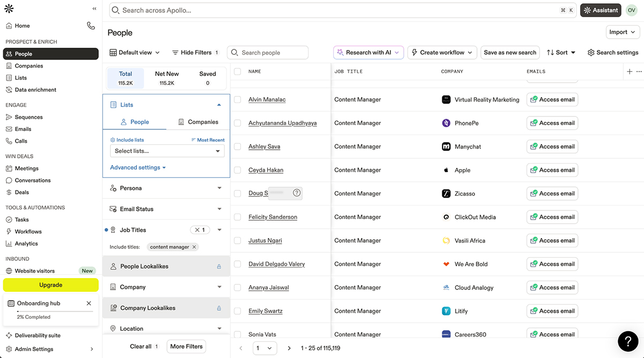Open Sequences from the sidebar menu
644x358 pixels.
29,116
